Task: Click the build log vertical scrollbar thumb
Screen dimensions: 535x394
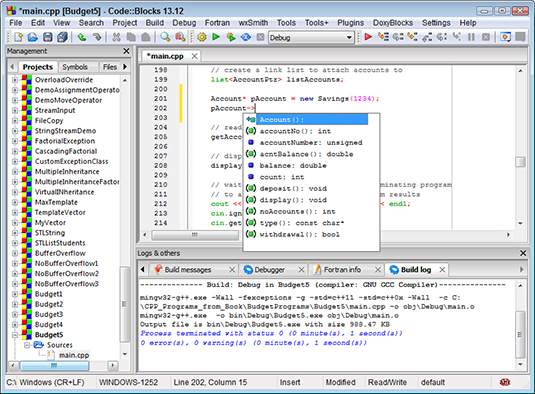Action: pos(520,335)
